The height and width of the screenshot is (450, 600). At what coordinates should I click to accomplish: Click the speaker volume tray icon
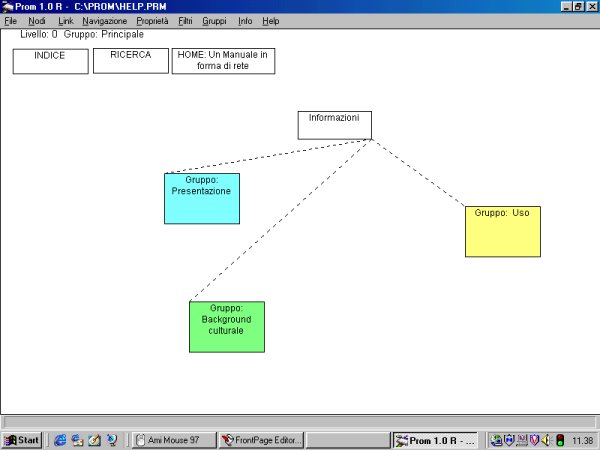(x=546, y=440)
